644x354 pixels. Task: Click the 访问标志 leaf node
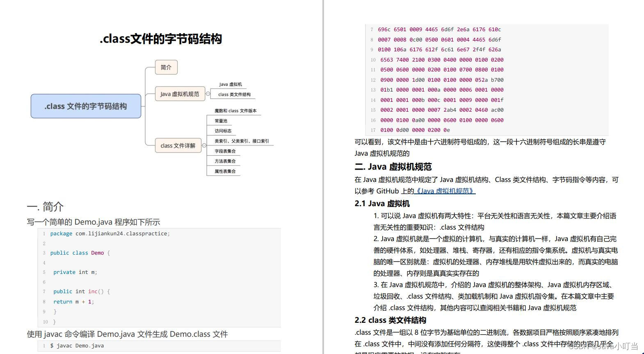[x=223, y=131]
